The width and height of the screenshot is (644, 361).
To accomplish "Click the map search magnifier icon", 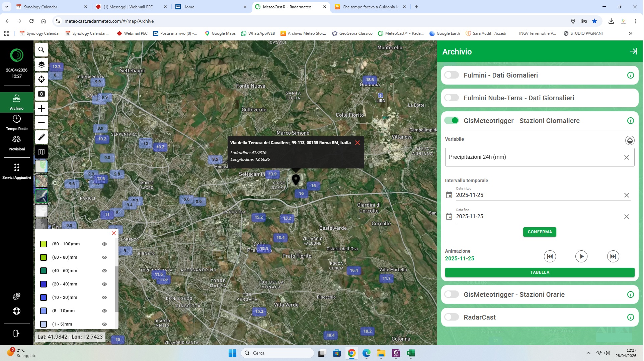I will click(42, 50).
